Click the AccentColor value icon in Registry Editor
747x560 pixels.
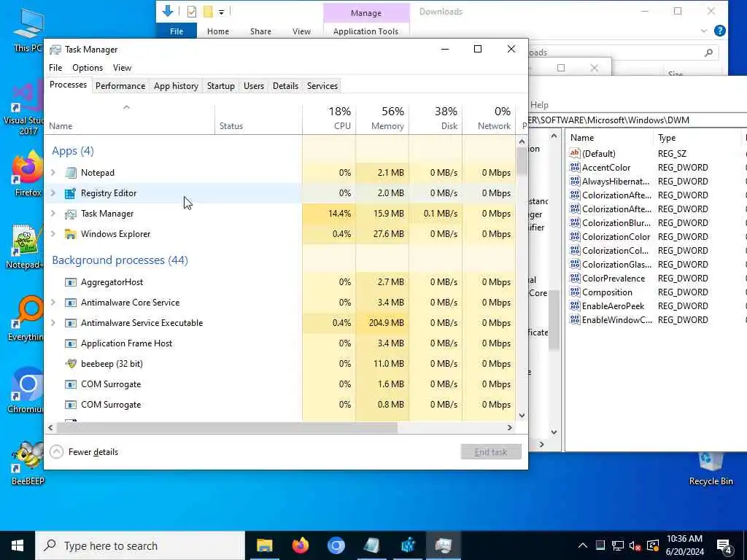coord(575,168)
